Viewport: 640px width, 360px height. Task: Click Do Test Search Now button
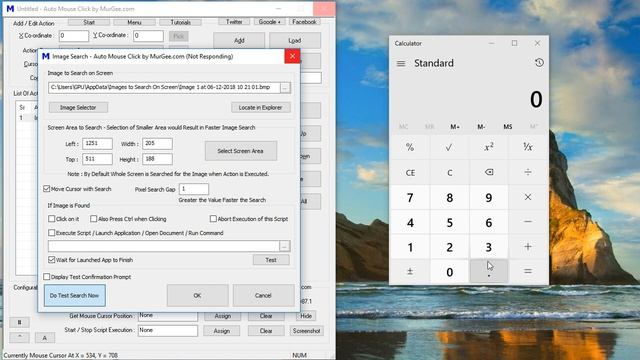(x=74, y=295)
